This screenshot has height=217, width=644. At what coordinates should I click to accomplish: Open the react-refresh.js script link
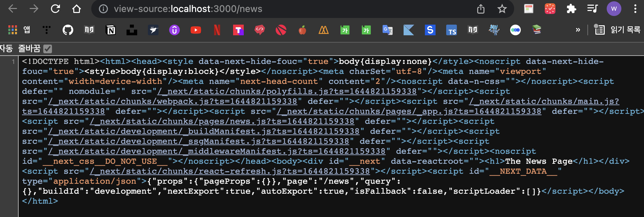click(x=230, y=171)
